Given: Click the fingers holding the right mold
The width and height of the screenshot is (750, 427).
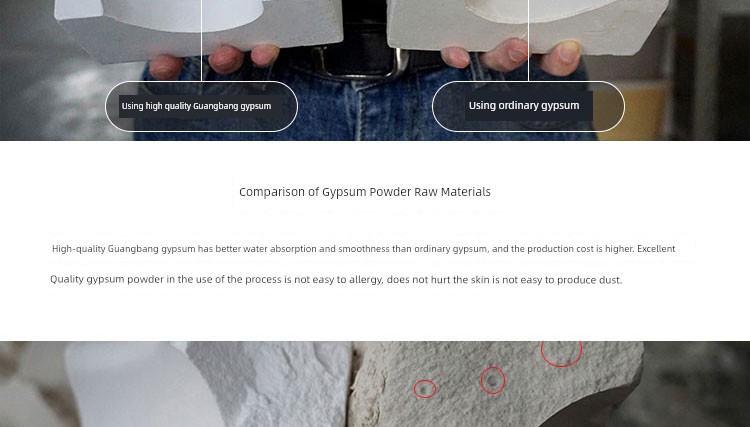Looking at the screenshot, I should (512, 56).
